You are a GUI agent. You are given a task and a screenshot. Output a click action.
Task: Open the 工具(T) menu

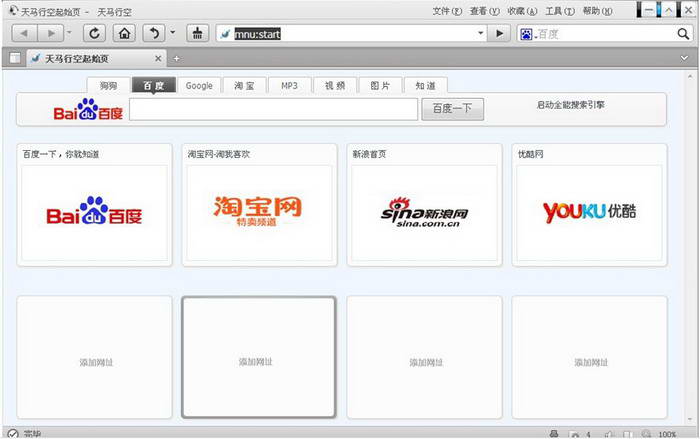click(x=559, y=11)
